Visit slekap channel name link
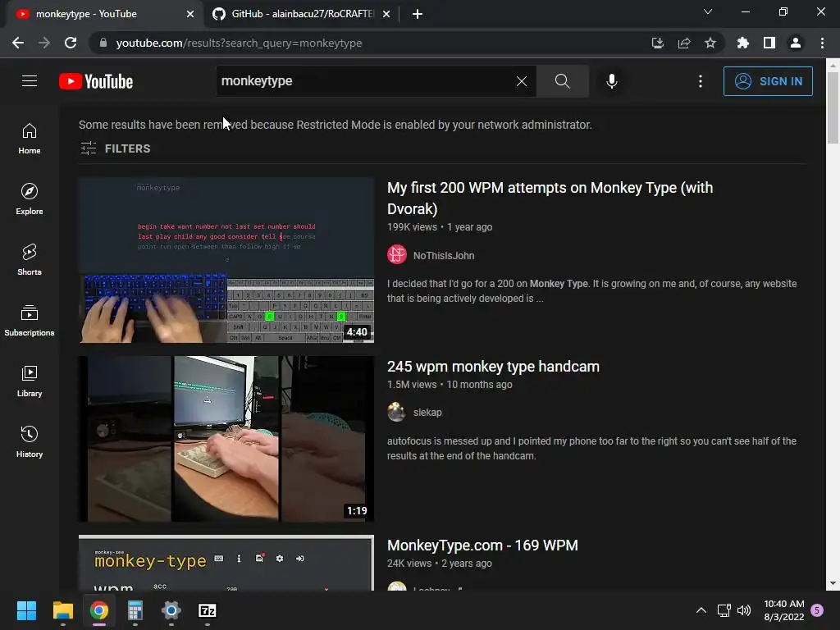Image resolution: width=840 pixels, height=630 pixels. coord(427,413)
